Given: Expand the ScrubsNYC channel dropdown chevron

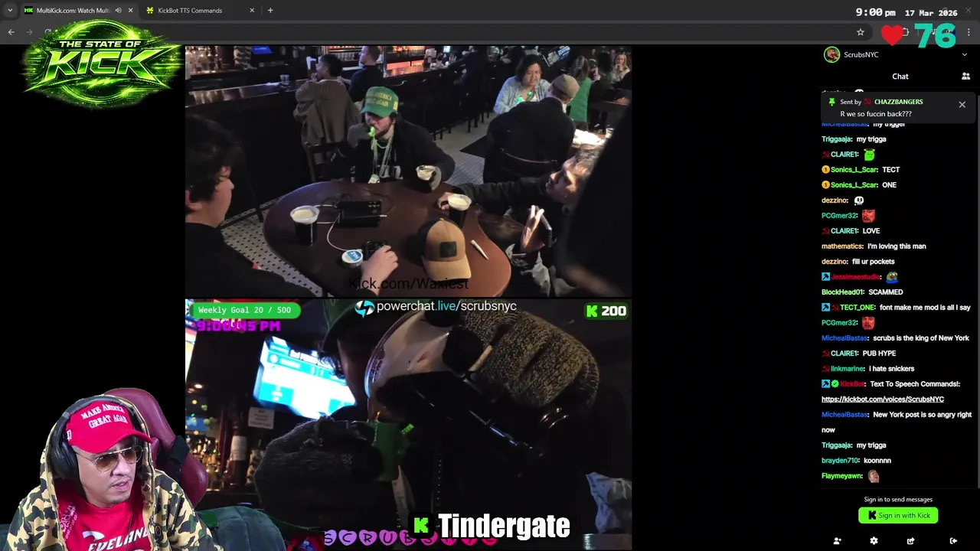Looking at the screenshot, I should point(964,55).
